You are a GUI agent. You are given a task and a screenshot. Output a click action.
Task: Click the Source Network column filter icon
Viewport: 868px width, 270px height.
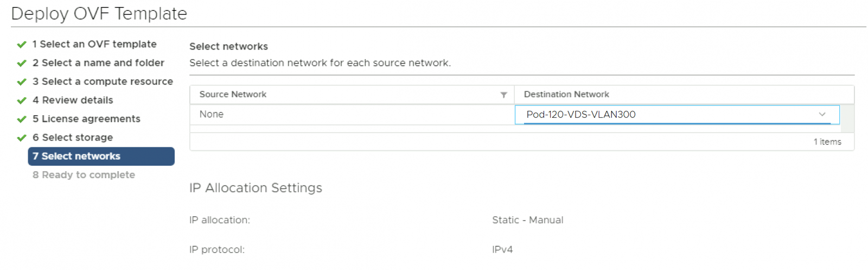(503, 95)
